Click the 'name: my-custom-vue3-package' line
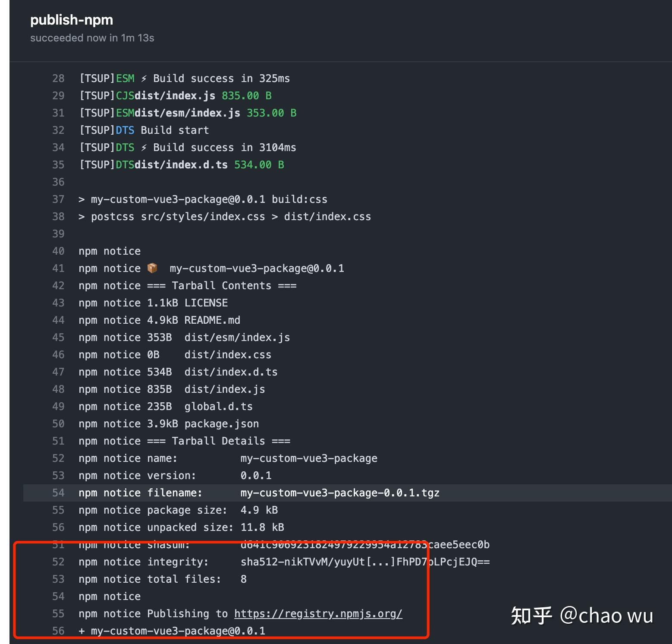Screen dimensions: 672x644 click(228, 458)
